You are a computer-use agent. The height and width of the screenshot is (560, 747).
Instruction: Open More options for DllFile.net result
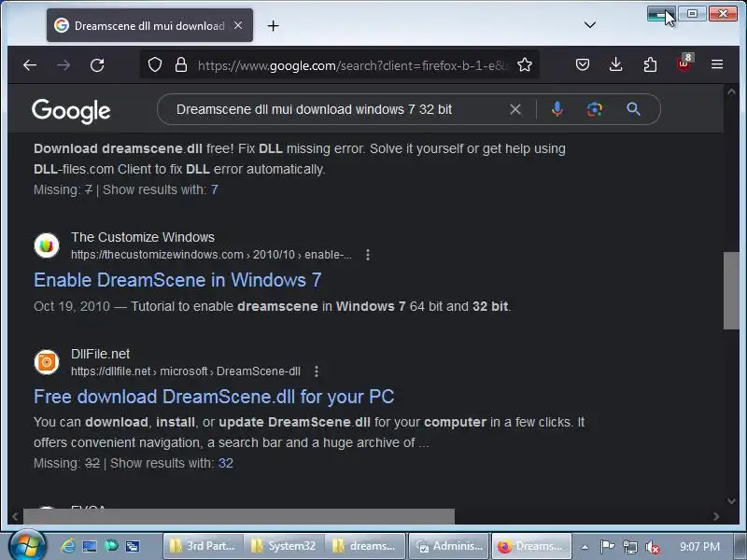pyautogui.click(x=317, y=371)
